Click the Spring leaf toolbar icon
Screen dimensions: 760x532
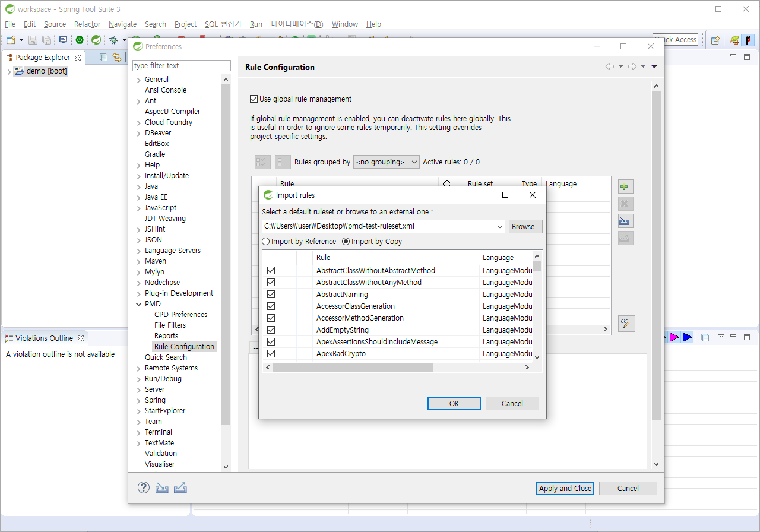[x=96, y=40]
